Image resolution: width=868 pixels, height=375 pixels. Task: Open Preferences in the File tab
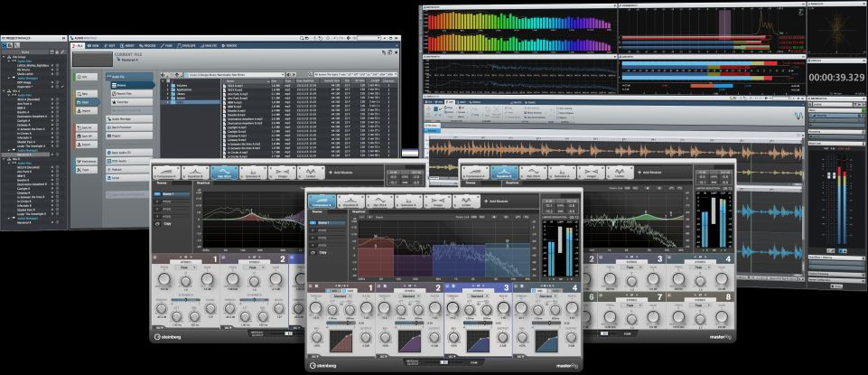pos(88,161)
